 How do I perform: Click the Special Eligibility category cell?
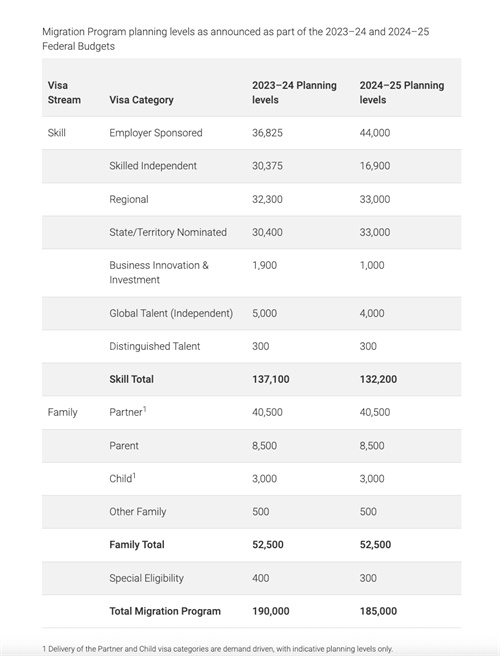(146, 578)
